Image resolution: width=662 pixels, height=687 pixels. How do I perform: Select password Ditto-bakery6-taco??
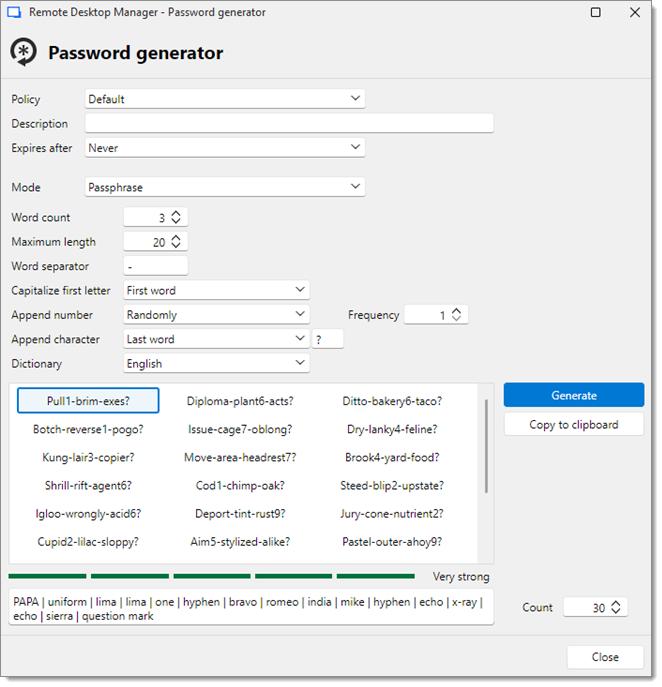coord(392,401)
